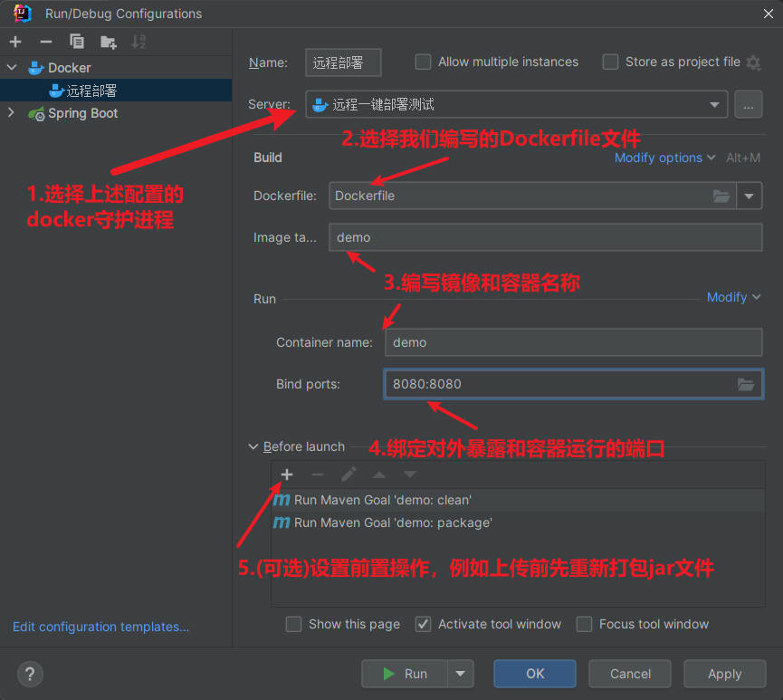The image size is (783, 700).
Task: Remove selected configuration with minus icon
Action: click(x=46, y=42)
